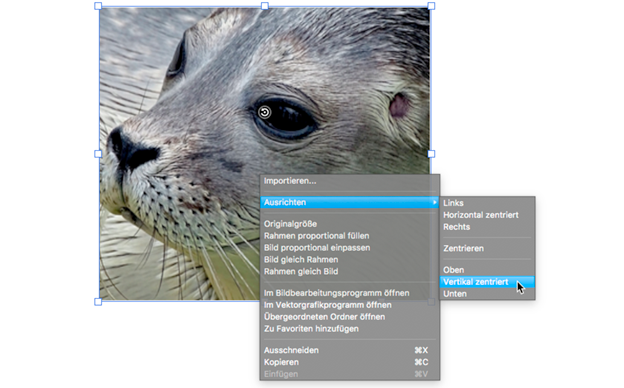The image size is (624, 388).
Task: Select Bild proportional einpassen
Action: [350, 248]
